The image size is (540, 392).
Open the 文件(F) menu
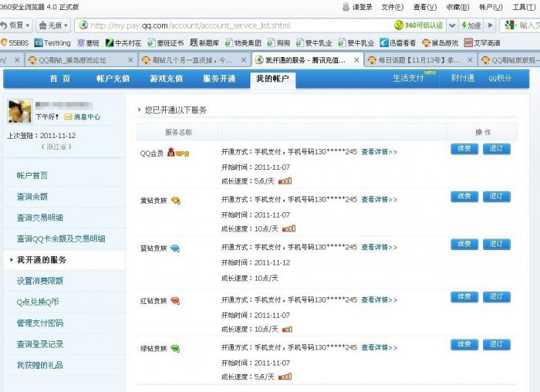point(392,7)
